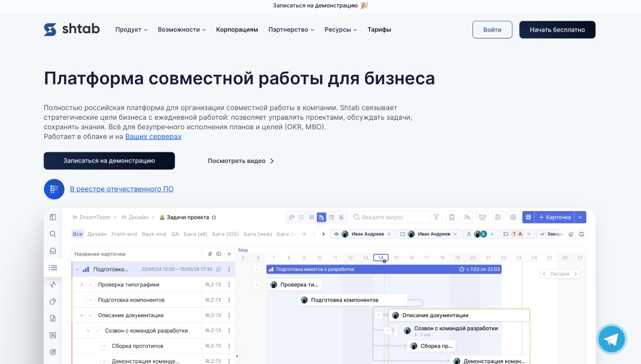641x364 pixels.
Task: Switch to checklist list view icon
Action: [302, 218]
